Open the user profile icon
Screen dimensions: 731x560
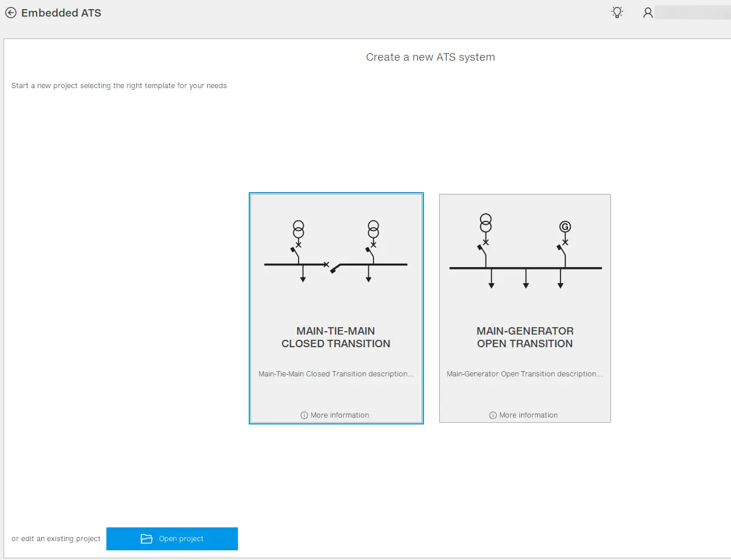tap(647, 13)
